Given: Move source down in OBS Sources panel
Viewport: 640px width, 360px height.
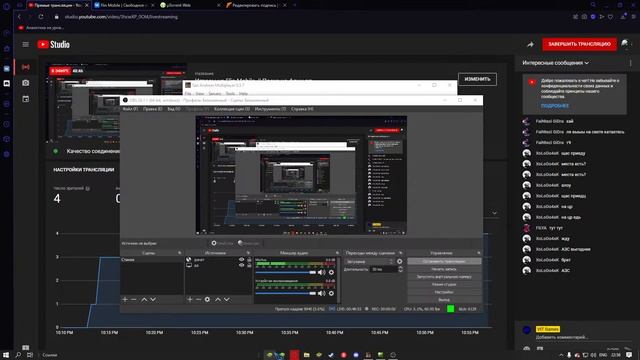Looking at the screenshot, I should [227, 300].
